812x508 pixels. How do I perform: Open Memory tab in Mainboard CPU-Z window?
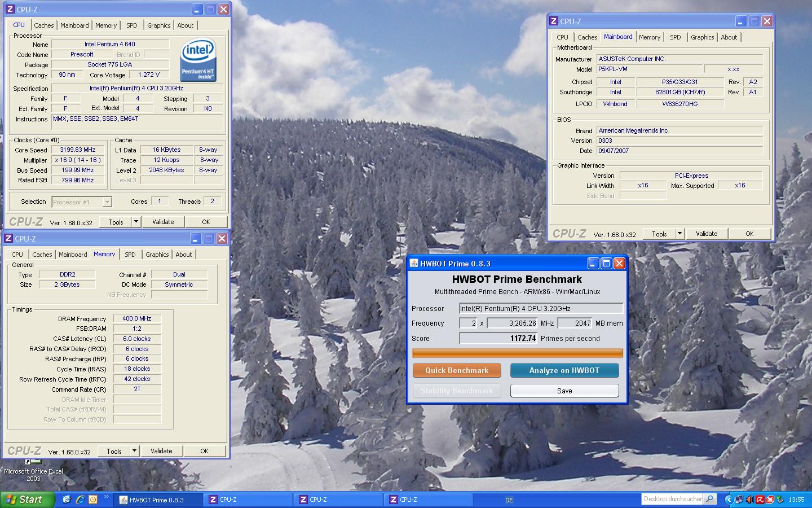coord(650,37)
